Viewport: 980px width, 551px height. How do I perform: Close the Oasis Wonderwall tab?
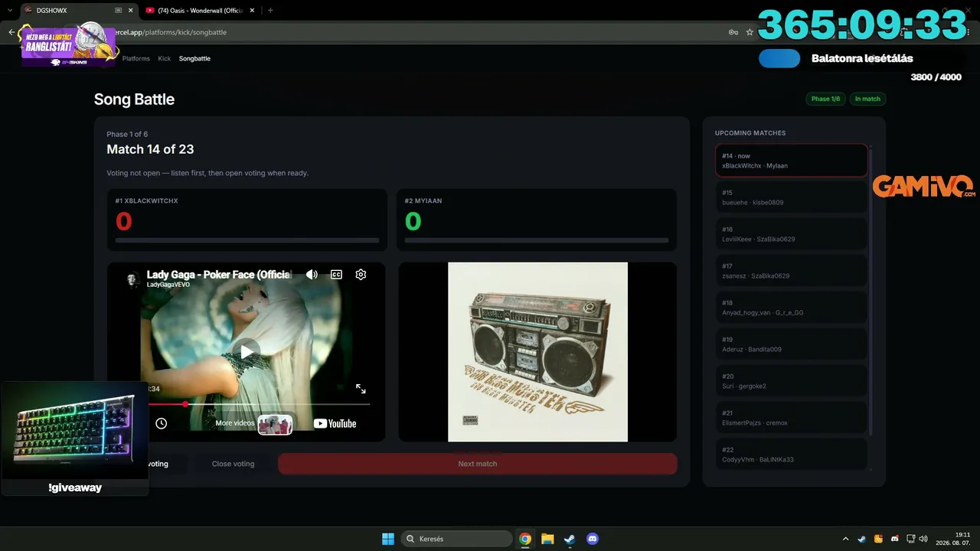point(252,11)
